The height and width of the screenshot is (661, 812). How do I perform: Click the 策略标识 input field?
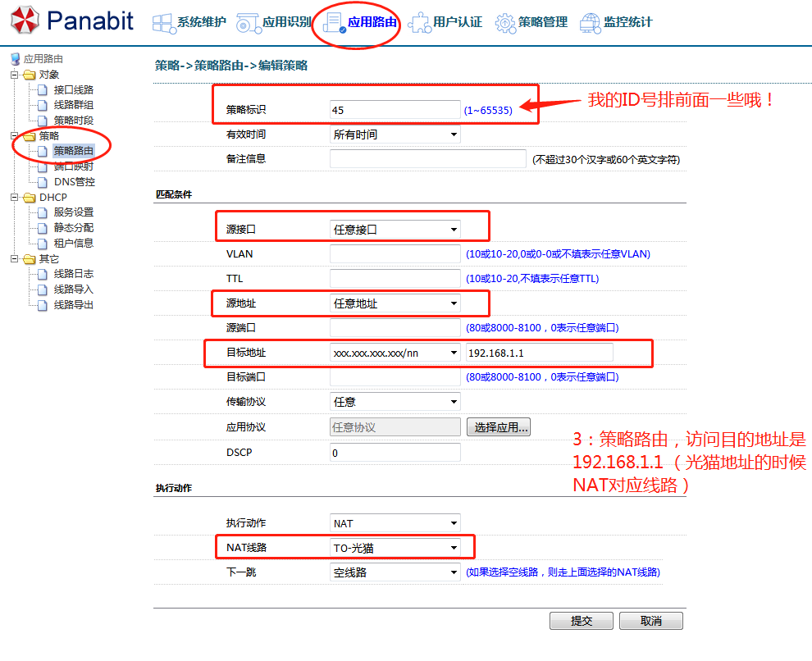[x=395, y=110]
